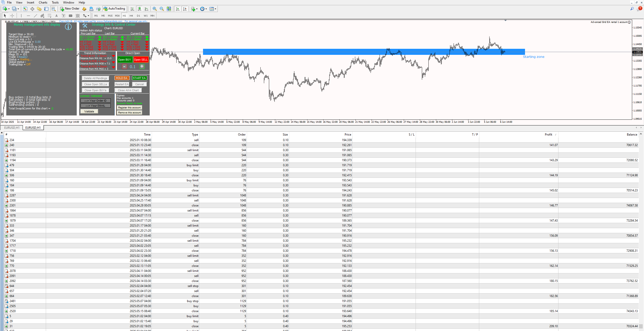The image size is (644, 331).
Task: Add an indicator via the indicators icon
Action: click(193, 9)
